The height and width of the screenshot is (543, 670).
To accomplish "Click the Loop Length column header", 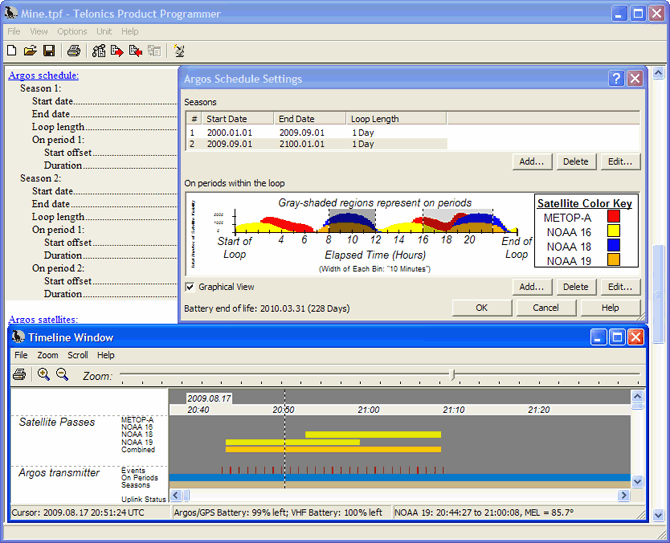I will pyautogui.click(x=396, y=118).
